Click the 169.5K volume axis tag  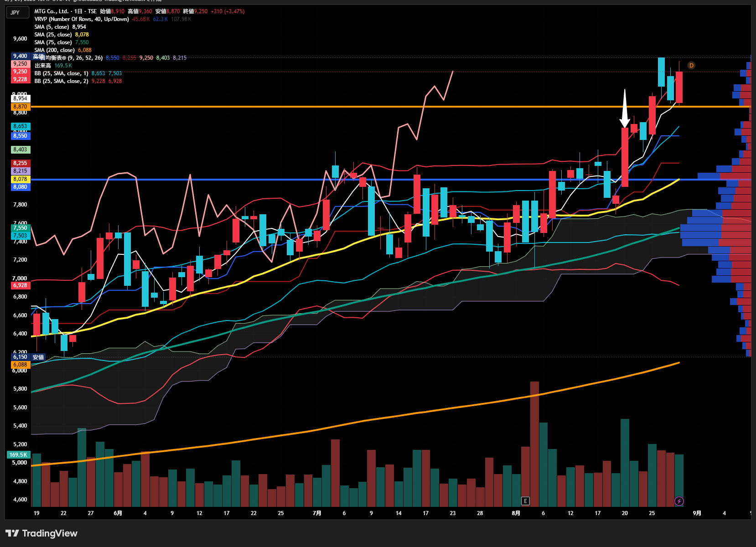[x=19, y=455]
